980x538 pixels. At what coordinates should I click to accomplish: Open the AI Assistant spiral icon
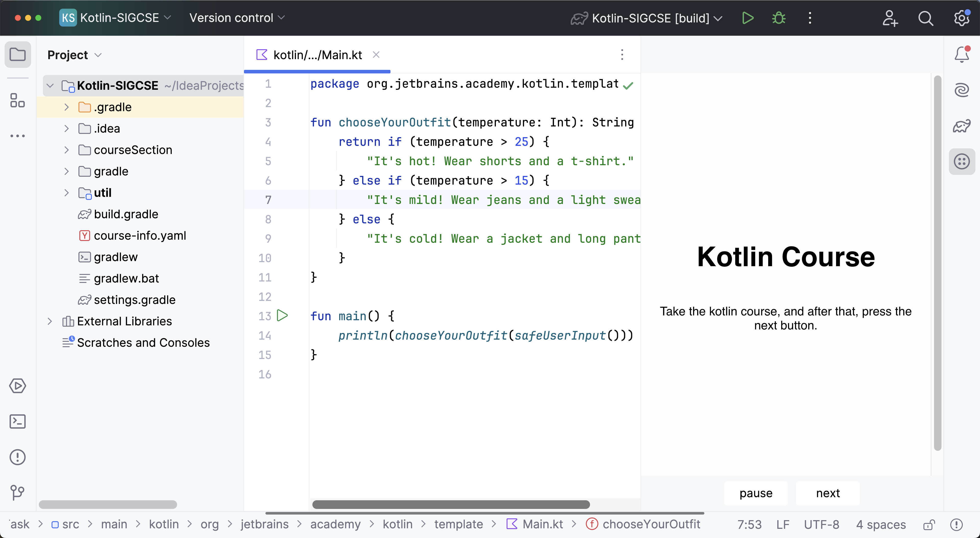point(962,90)
